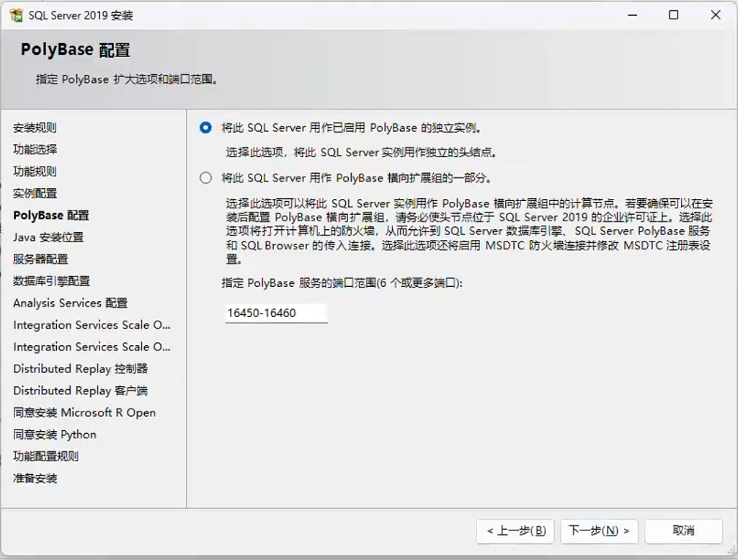Open the 实例配置 step in the sidebar
The width and height of the screenshot is (738, 560).
(35, 193)
